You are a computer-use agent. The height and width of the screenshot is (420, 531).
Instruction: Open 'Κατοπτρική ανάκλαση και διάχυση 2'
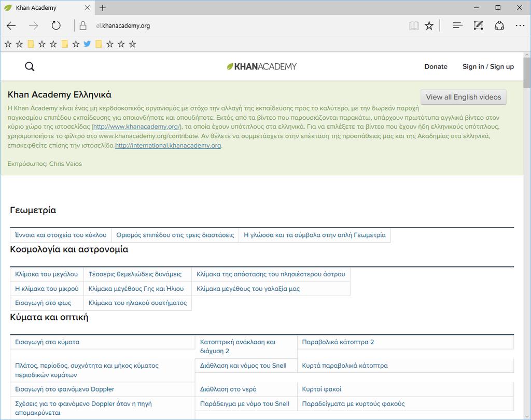pos(237,346)
